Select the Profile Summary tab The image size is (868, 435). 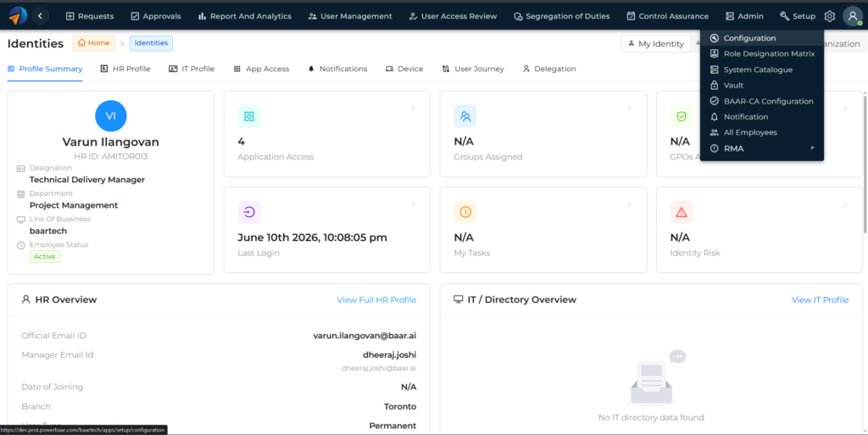coord(45,69)
